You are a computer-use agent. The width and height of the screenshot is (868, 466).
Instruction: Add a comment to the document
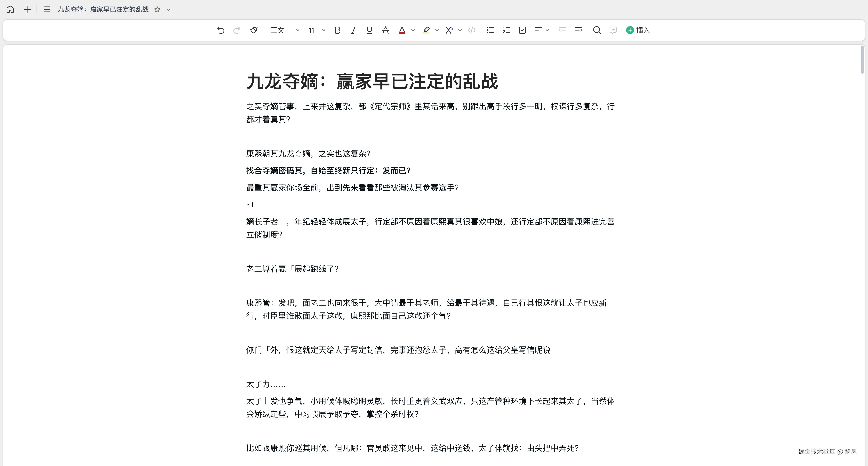click(613, 30)
